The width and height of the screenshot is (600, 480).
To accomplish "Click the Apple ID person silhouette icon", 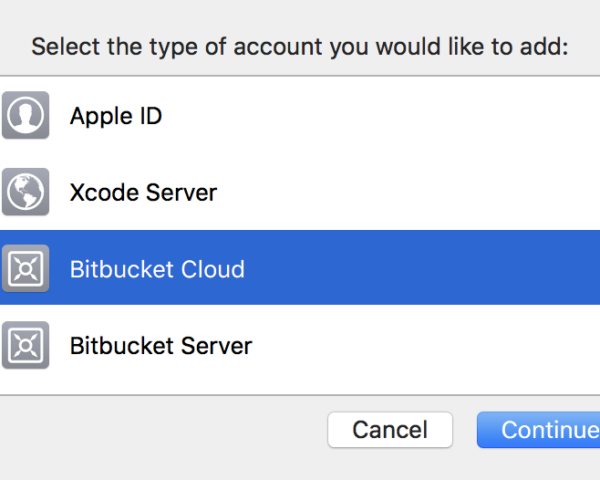I will [x=25, y=116].
